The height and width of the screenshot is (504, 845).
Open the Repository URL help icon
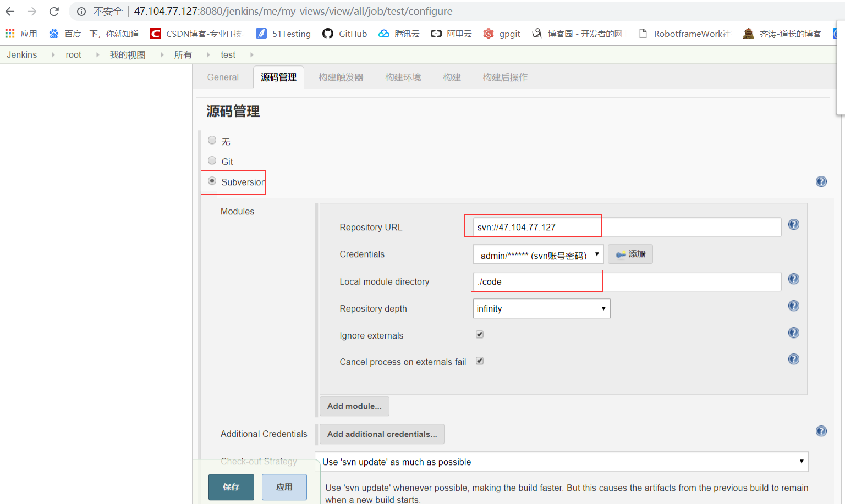pos(793,224)
